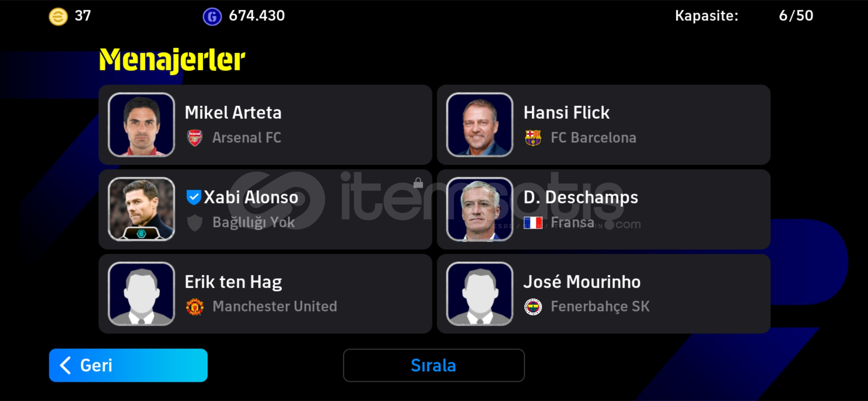
Task: Click the grey shield icon near Bağlılığı Yok
Action: click(195, 223)
